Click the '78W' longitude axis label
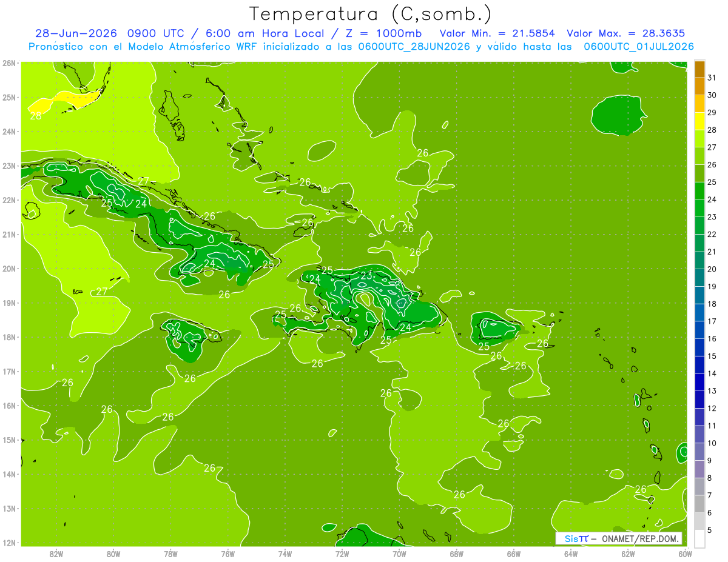This screenshot has height=562, width=728. coord(170,554)
